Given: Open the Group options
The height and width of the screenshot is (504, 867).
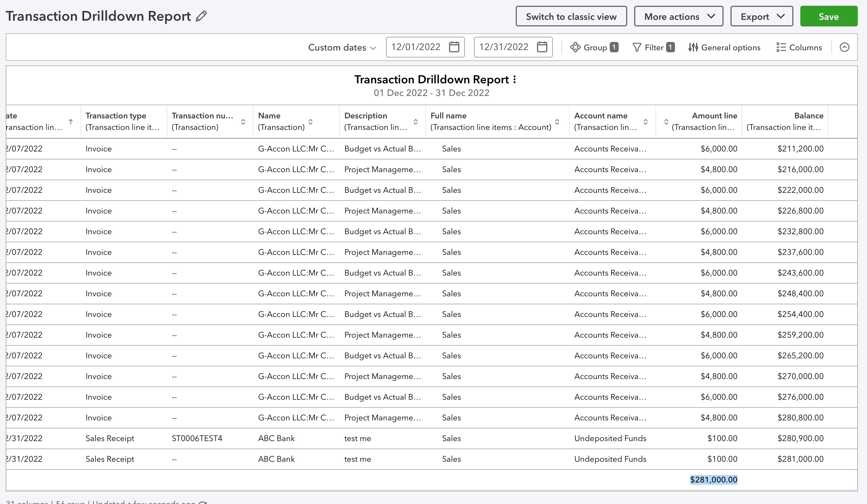Looking at the screenshot, I should coord(594,47).
